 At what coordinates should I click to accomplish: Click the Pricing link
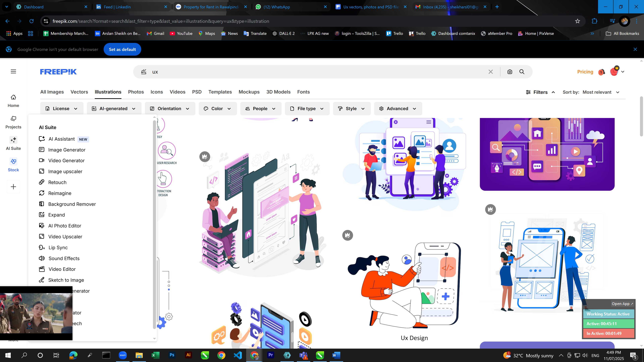[585, 72]
